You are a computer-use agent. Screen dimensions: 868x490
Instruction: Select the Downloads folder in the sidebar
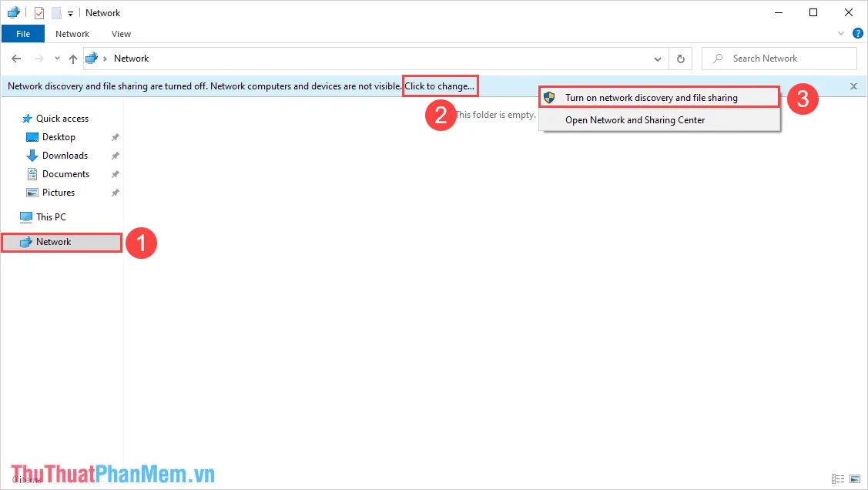[x=63, y=155]
